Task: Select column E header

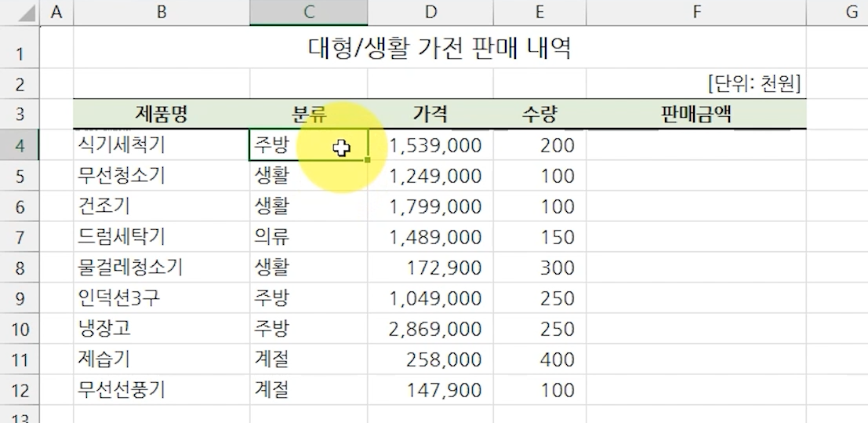Action: point(539,13)
